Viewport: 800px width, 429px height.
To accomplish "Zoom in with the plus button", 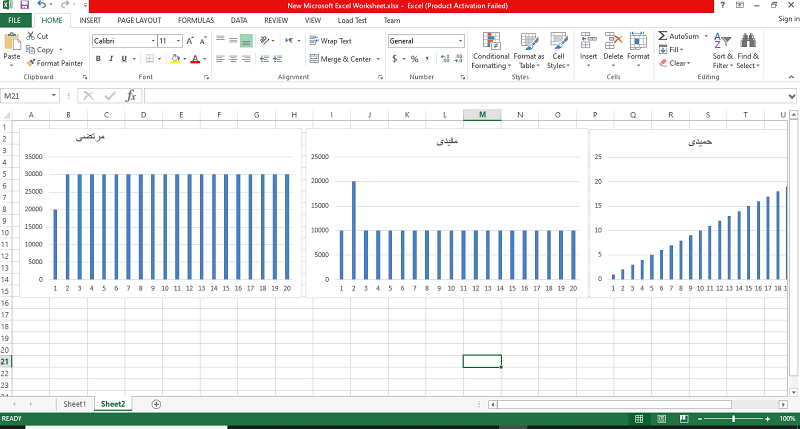I will [767, 419].
